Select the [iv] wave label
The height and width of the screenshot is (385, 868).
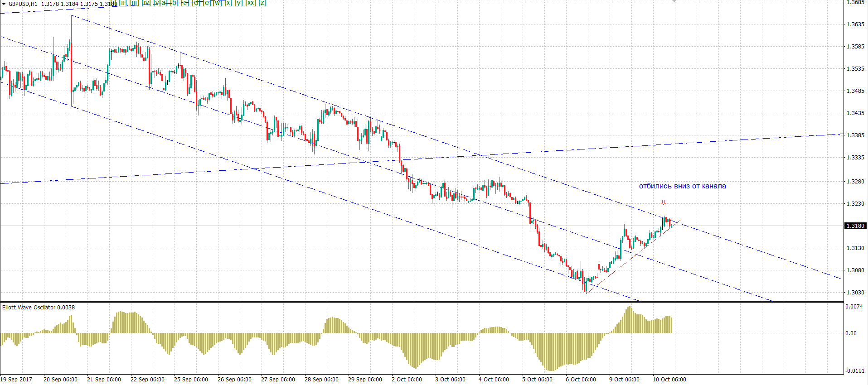146,3
